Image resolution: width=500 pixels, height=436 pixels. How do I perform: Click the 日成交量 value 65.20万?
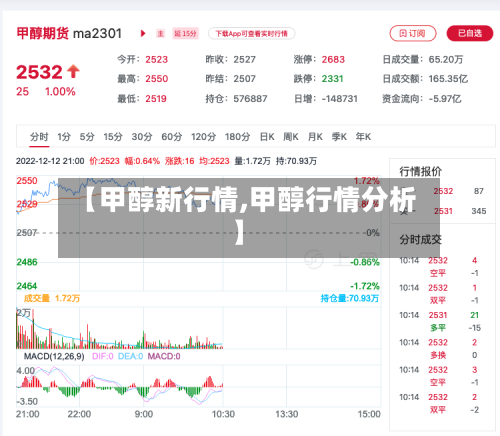pos(446,60)
